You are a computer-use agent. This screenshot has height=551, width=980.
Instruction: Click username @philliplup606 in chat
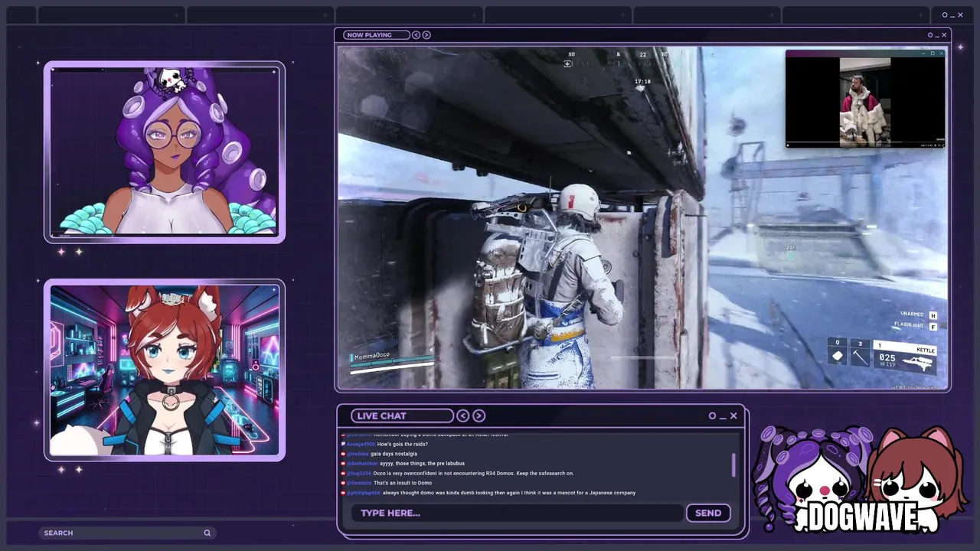click(x=364, y=493)
